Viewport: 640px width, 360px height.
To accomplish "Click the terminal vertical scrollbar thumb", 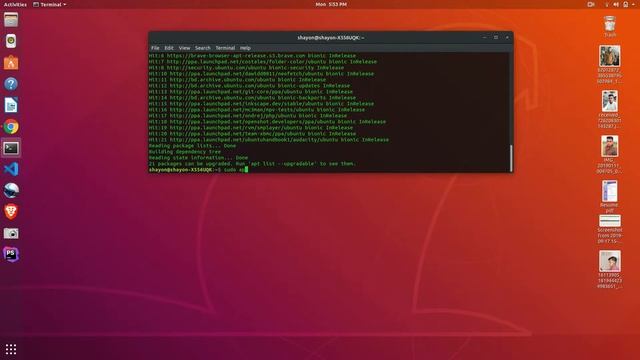I will pos(511,158).
